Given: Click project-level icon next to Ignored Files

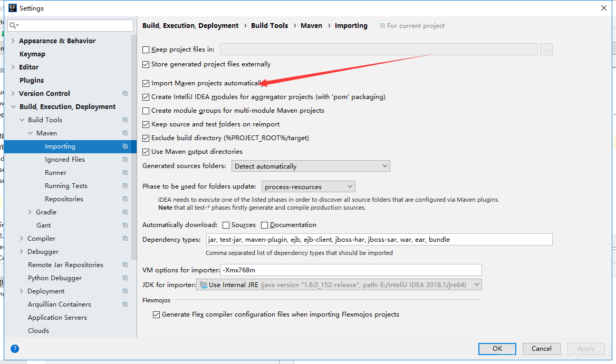Looking at the screenshot, I should pos(126,159).
